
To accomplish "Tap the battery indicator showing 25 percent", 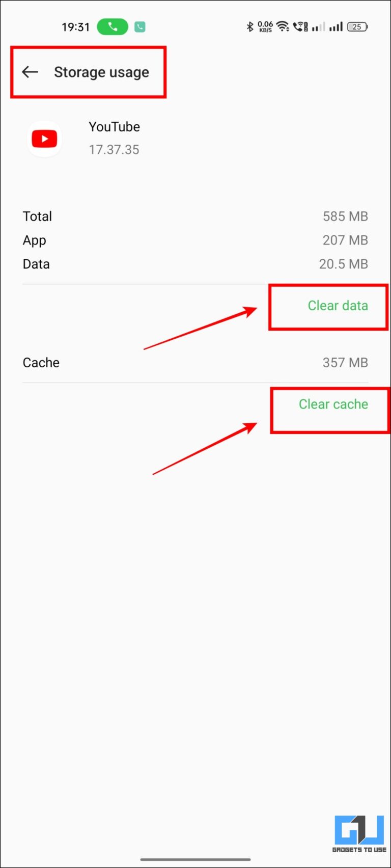I will (x=357, y=26).
